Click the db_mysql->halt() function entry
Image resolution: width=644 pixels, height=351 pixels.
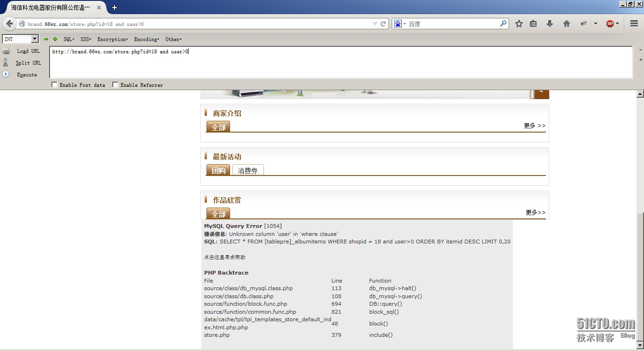click(393, 288)
